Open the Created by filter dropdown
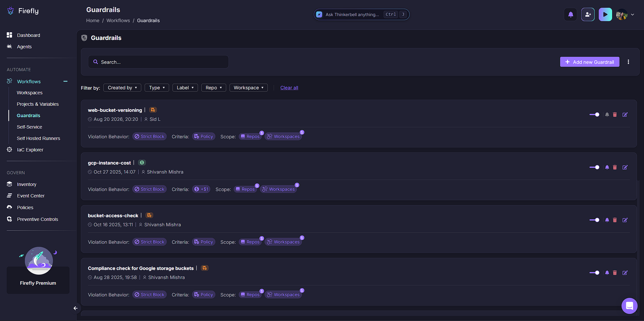This screenshot has height=321, width=644. [122, 88]
